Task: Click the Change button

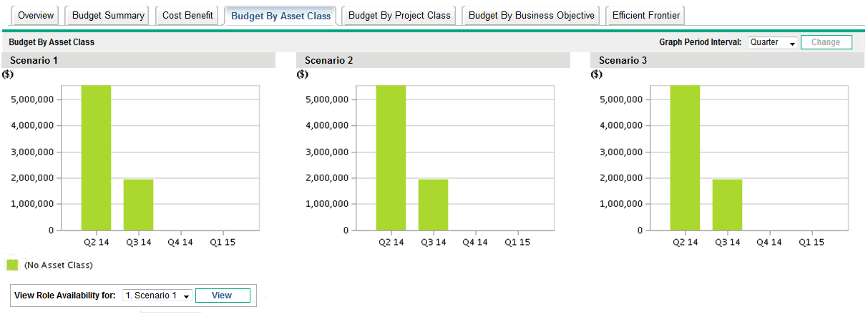Action: 826,42
